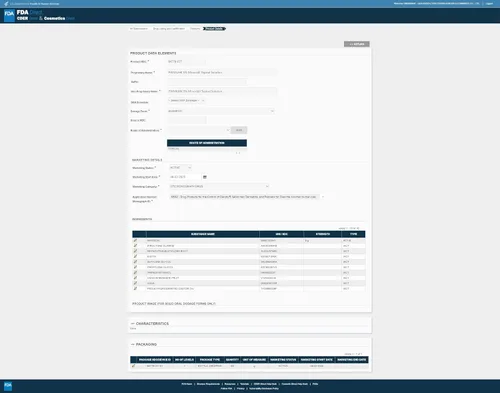This screenshot has height=393, width=500.
Task: Click the Add button for route of administration
Action: pyautogui.click(x=239, y=130)
